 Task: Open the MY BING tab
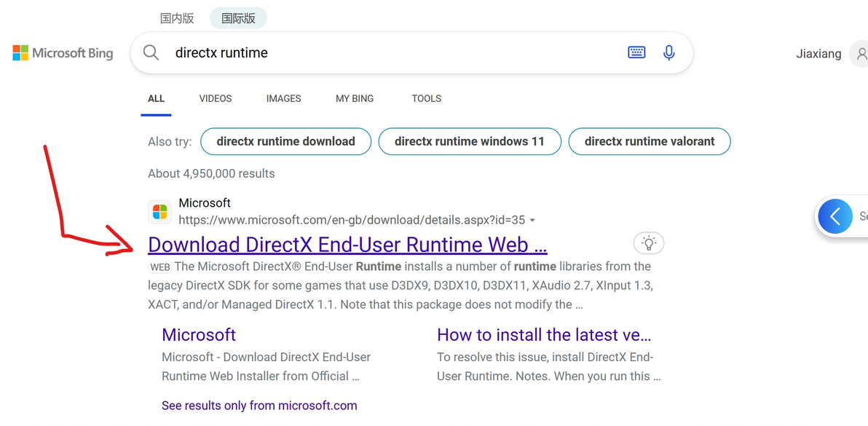[355, 98]
